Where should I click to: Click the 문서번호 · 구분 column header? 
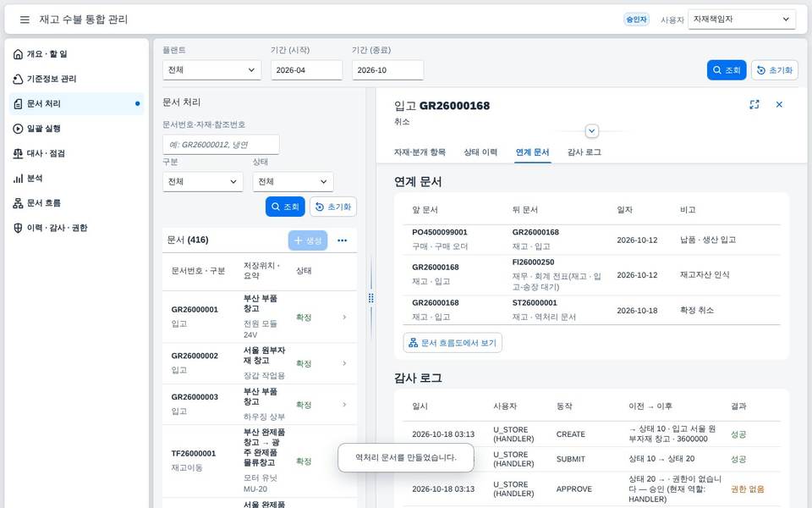[198, 271]
